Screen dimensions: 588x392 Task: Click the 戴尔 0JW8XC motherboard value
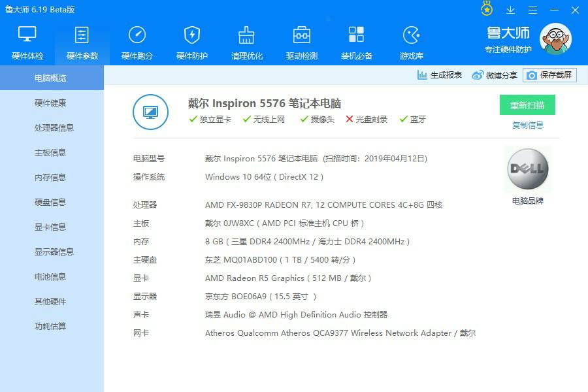[x=285, y=223]
